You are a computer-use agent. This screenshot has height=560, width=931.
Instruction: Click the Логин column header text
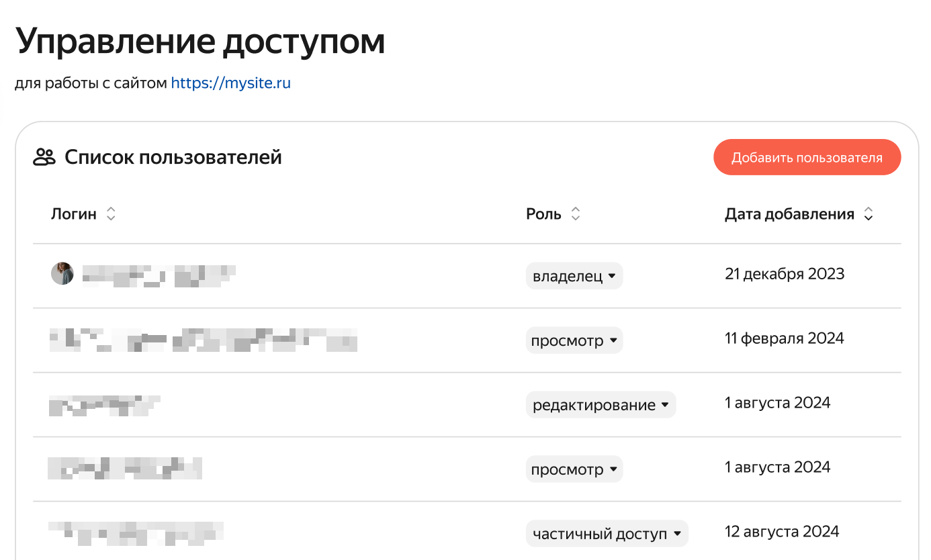74,214
